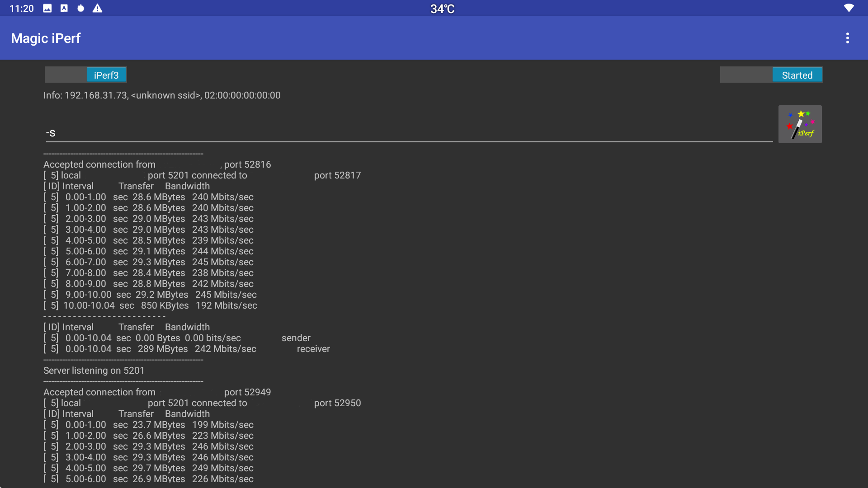Select the 289 MBytes receiver summary row

coord(187,349)
